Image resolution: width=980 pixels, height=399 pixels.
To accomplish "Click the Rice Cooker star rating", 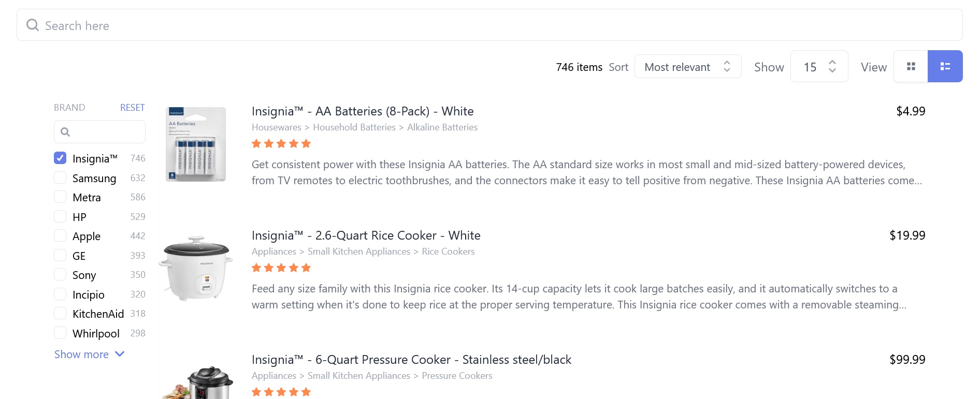I will point(281,268).
